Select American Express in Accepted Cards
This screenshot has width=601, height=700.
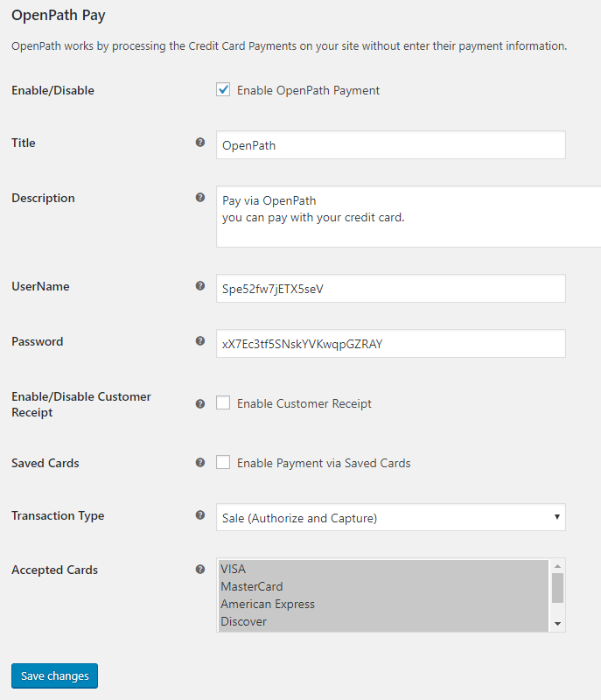[383, 604]
